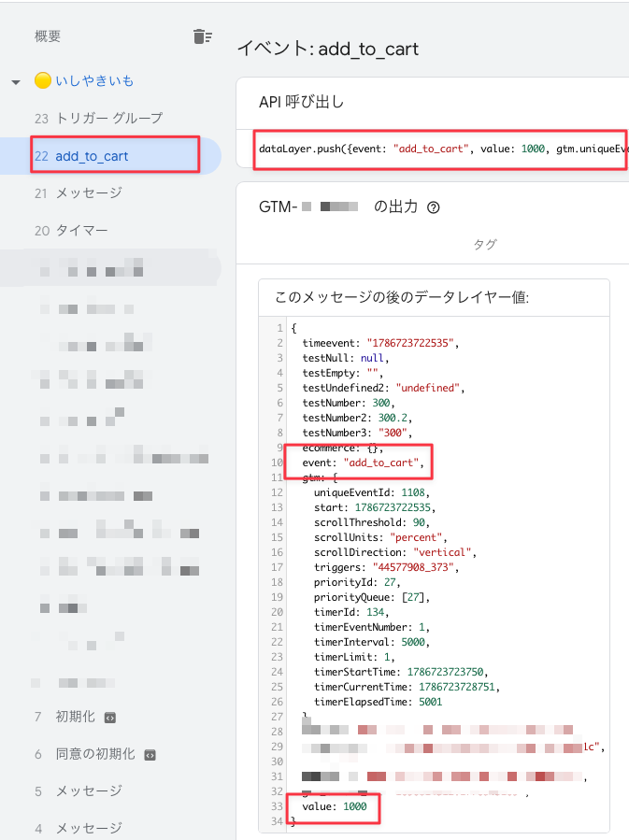This screenshot has height=840, width=629.
Task: Open event 7 初期化
Action: coord(64,717)
